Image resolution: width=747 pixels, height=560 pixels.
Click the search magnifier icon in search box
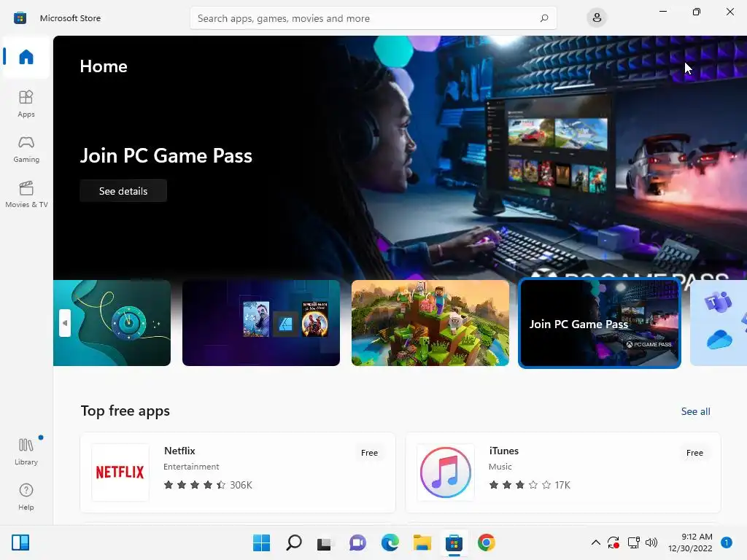pyautogui.click(x=544, y=18)
